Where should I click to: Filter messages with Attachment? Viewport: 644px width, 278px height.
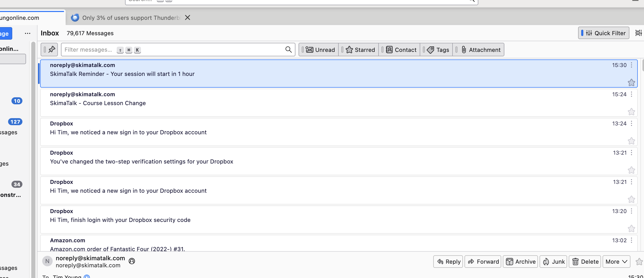[x=478, y=50]
